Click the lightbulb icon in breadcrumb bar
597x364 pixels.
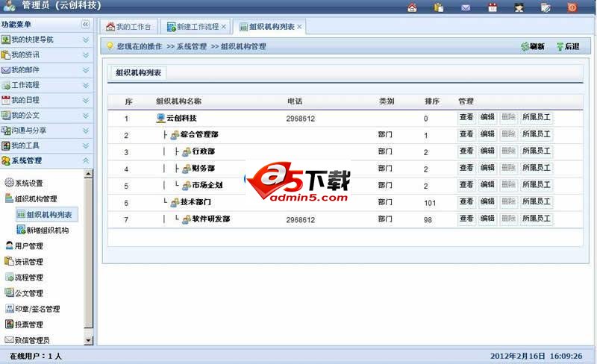point(110,46)
